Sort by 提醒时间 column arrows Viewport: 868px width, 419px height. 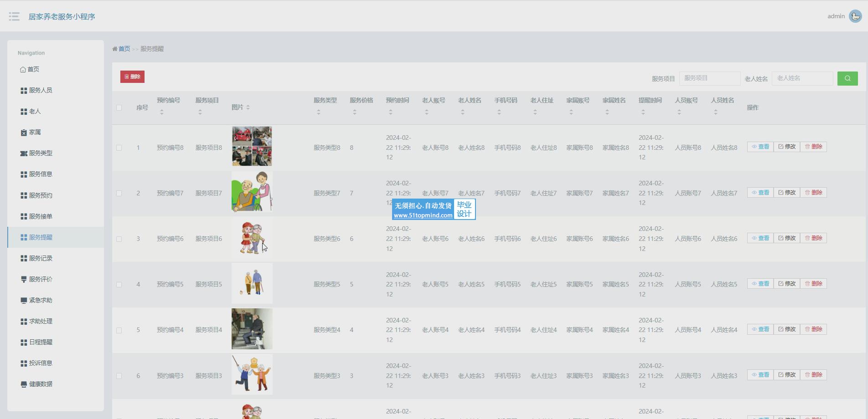tap(643, 112)
